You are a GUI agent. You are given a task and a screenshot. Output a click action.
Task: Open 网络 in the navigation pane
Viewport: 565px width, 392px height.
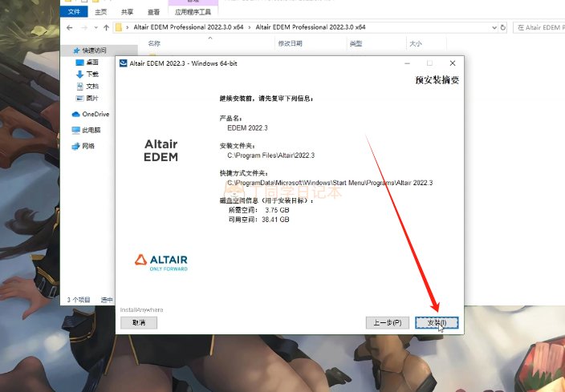[x=88, y=146]
